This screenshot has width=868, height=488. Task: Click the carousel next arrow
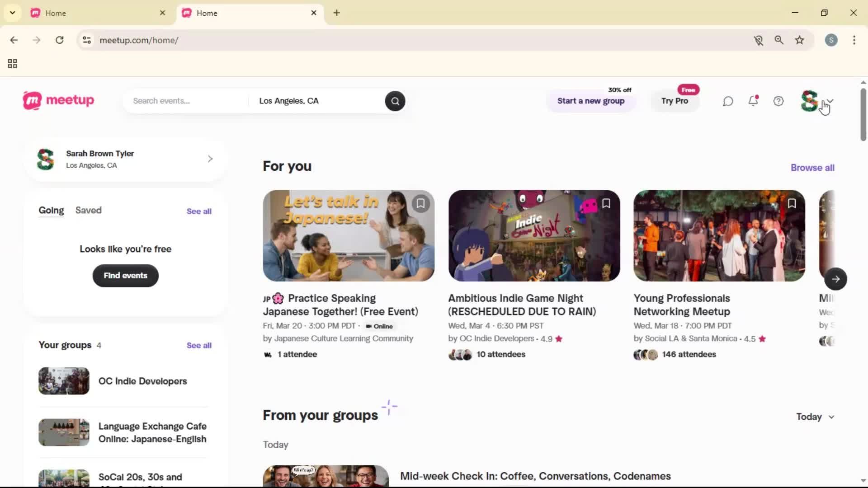click(835, 279)
